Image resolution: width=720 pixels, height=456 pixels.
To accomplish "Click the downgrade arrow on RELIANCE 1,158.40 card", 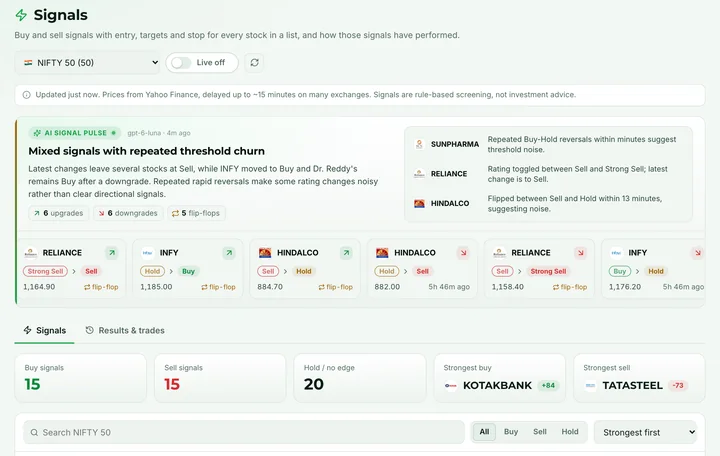I will (580, 253).
